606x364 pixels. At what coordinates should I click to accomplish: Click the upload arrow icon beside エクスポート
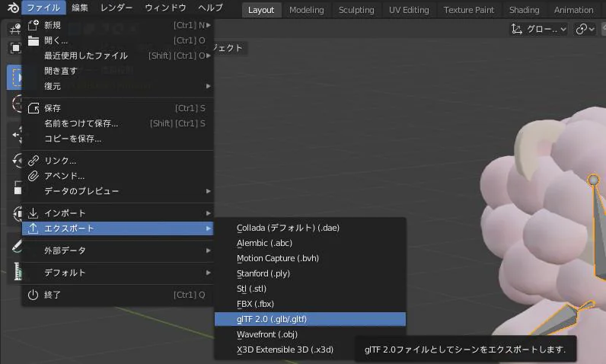[33, 228]
